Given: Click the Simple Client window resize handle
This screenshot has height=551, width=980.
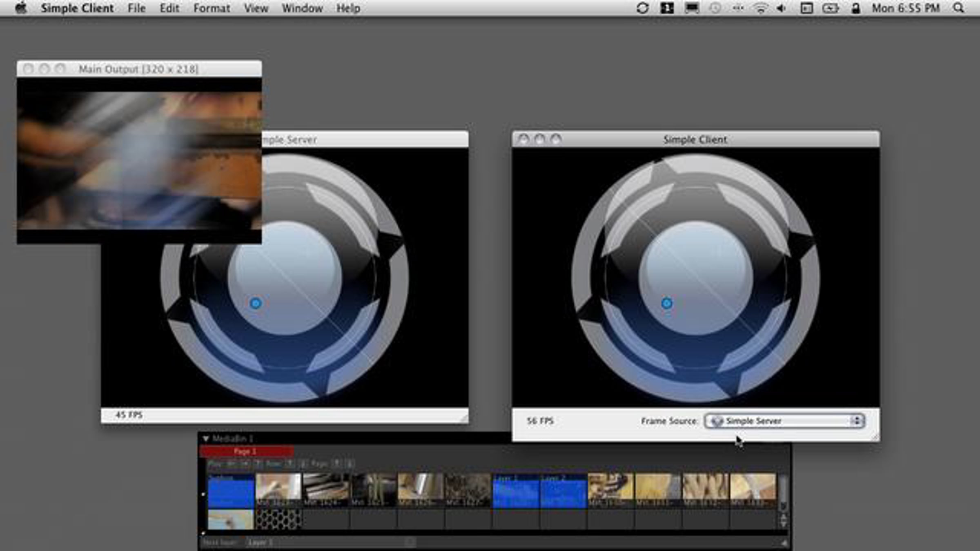Looking at the screenshot, I should pos(874,436).
